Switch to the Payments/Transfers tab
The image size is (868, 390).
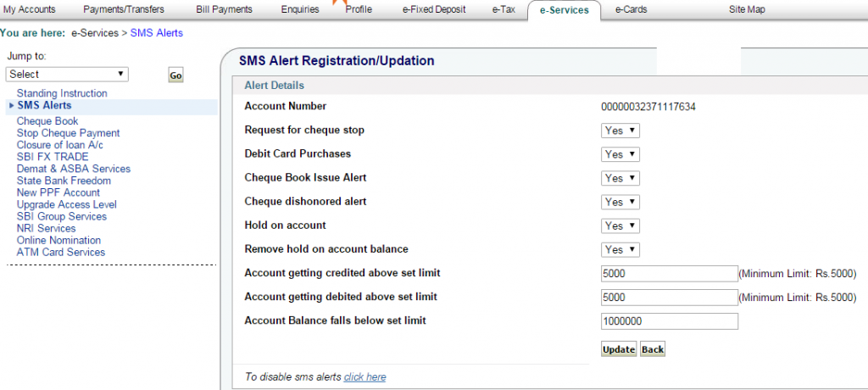click(x=124, y=9)
